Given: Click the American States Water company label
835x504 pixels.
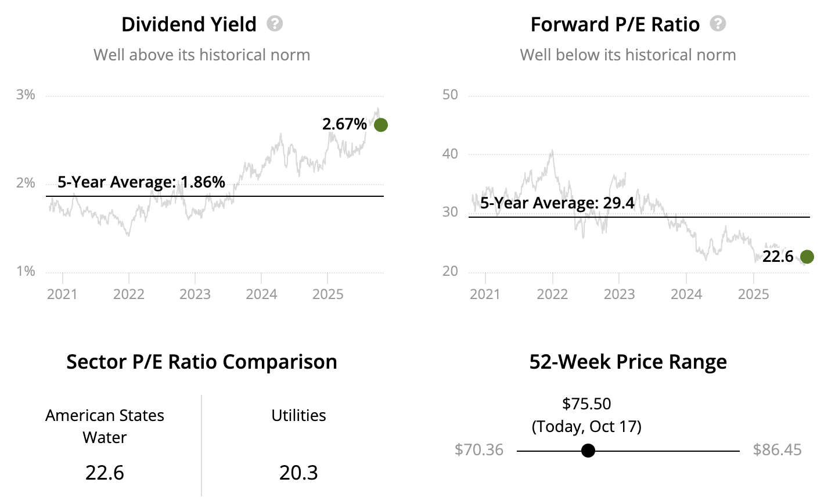Looking at the screenshot, I should click(x=105, y=426).
